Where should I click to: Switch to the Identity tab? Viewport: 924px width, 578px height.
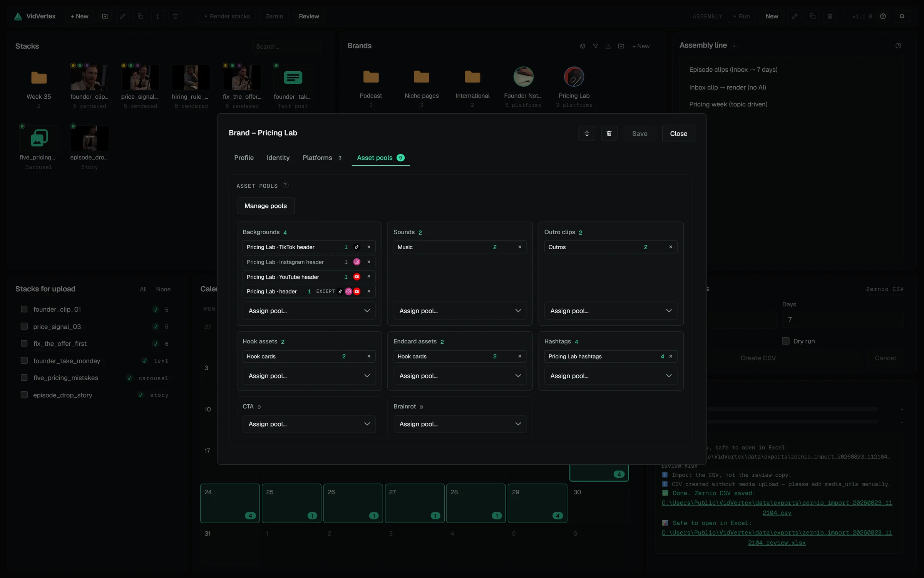(x=278, y=158)
